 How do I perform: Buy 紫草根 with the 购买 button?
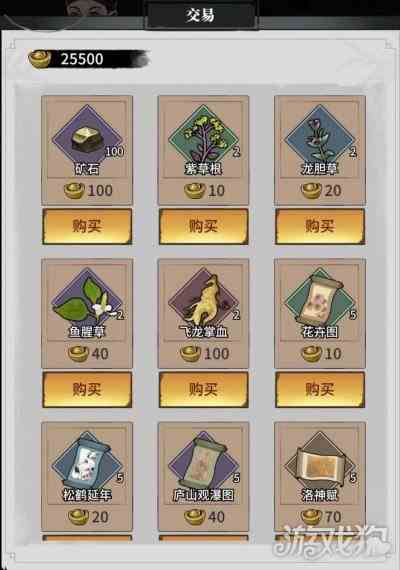point(203,226)
